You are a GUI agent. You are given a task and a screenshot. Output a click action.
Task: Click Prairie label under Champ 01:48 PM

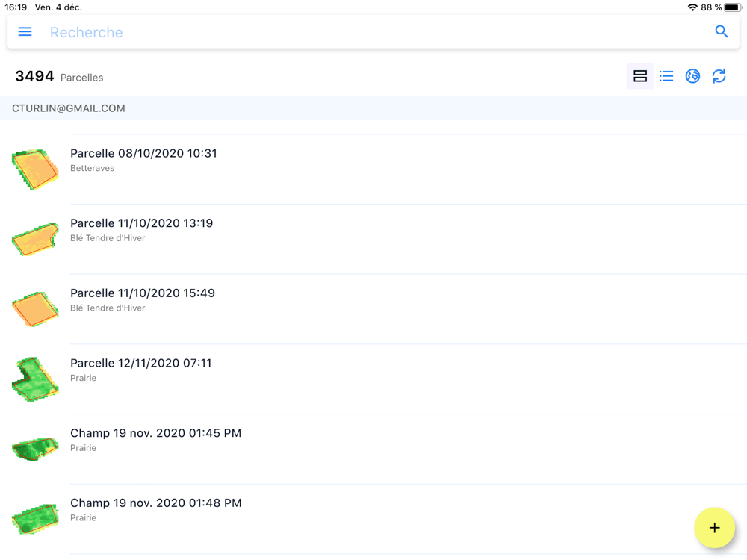[x=83, y=518]
